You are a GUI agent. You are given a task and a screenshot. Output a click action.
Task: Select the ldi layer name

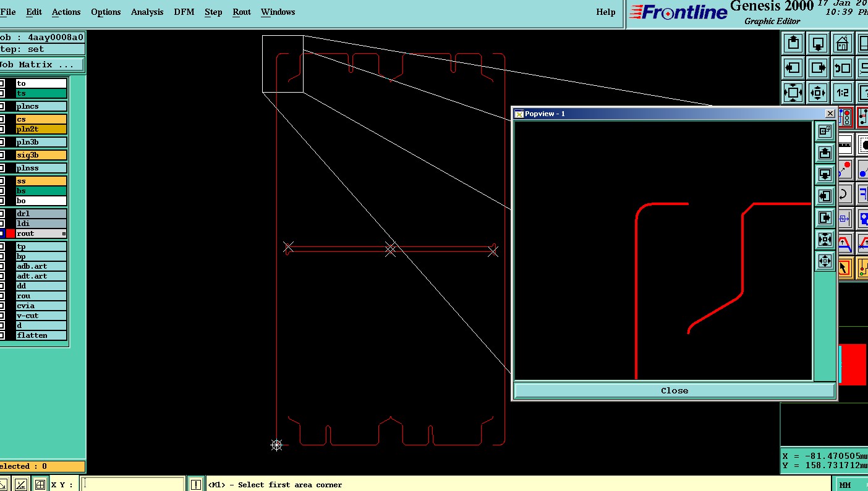click(x=41, y=224)
